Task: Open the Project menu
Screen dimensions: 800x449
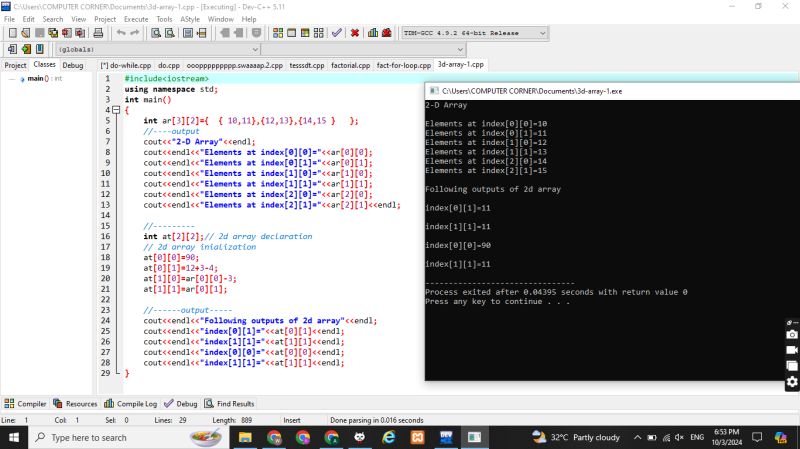Action: (105, 19)
